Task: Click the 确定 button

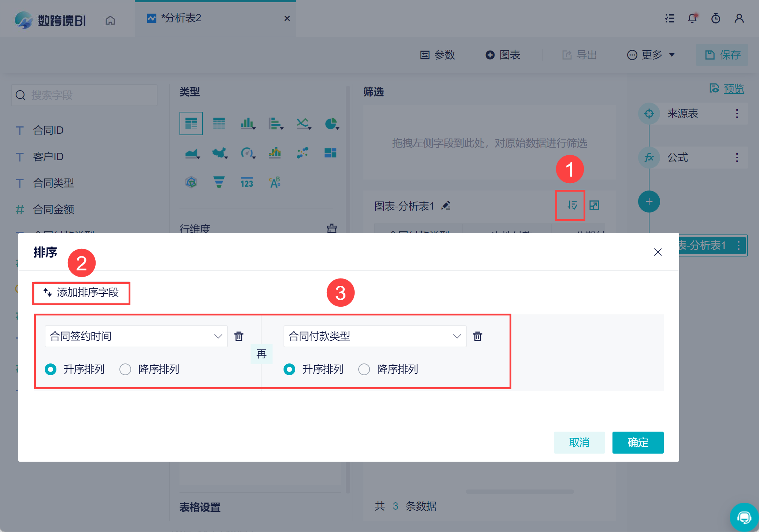Action: (x=637, y=442)
